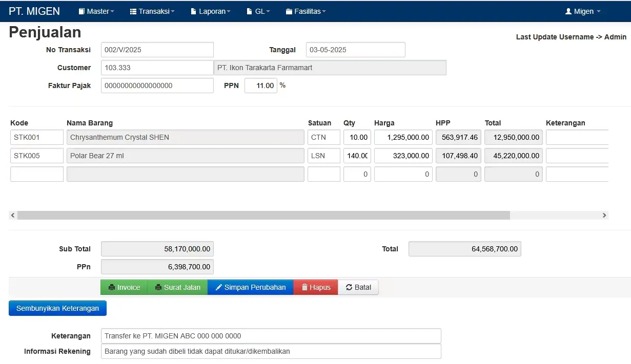
Task: Open the Master dropdown menu
Action: tap(96, 11)
